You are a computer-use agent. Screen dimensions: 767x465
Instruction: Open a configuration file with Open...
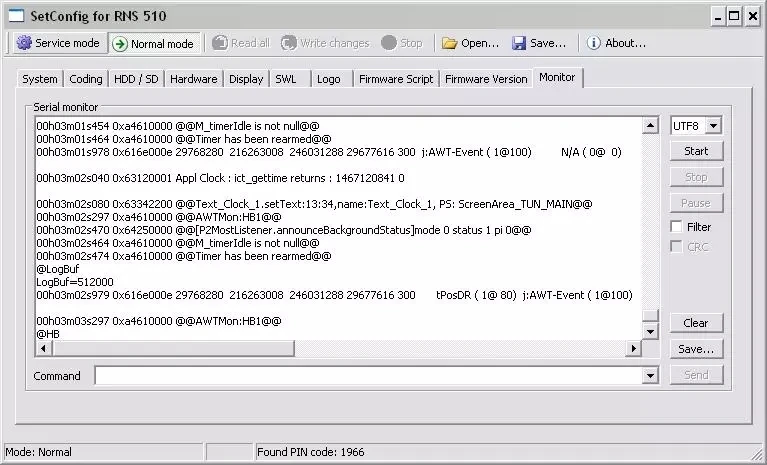(x=470, y=43)
